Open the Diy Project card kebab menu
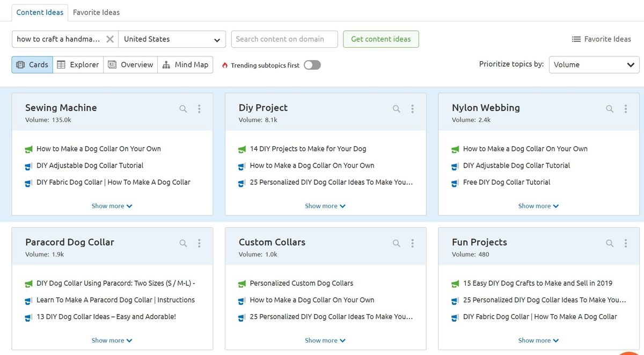Screen dimensions: 644x355 413,108
